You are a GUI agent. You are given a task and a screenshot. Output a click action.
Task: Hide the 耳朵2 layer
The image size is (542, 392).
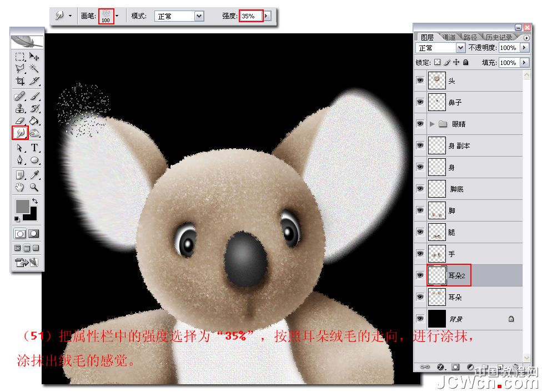click(x=420, y=275)
